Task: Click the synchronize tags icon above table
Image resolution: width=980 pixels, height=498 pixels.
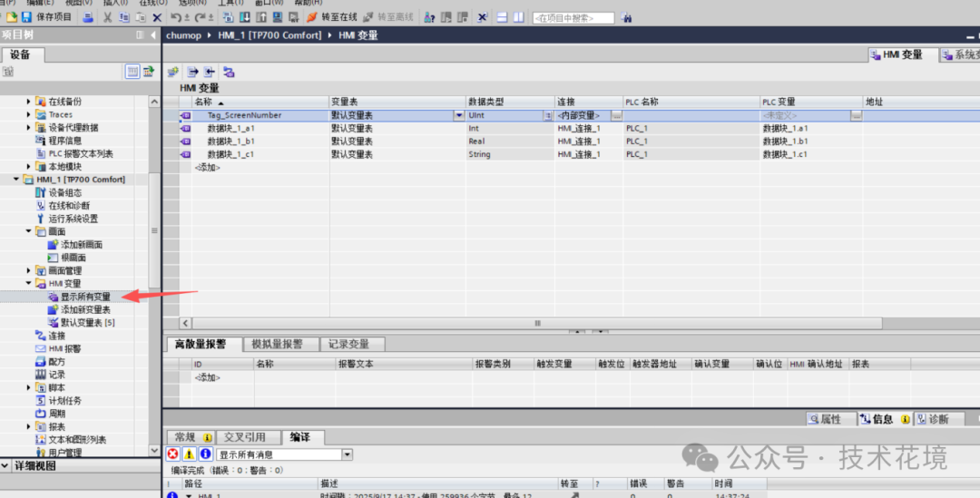Action: (x=229, y=73)
